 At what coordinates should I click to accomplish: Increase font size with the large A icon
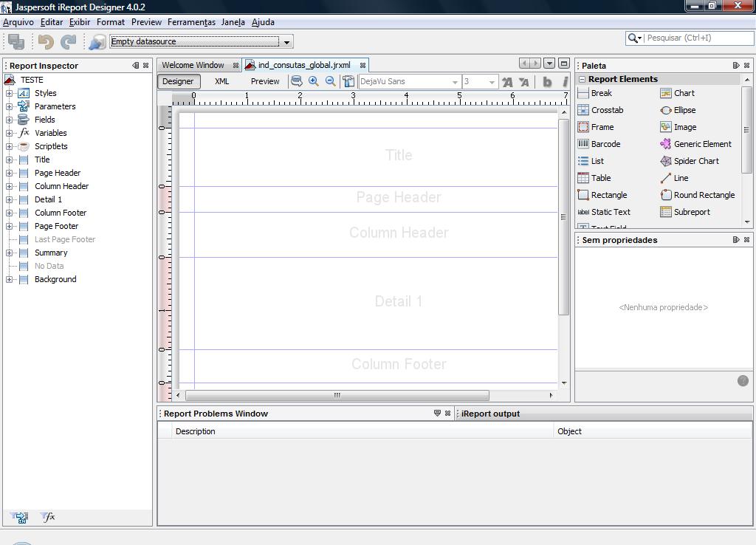pyautogui.click(x=507, y=82)
